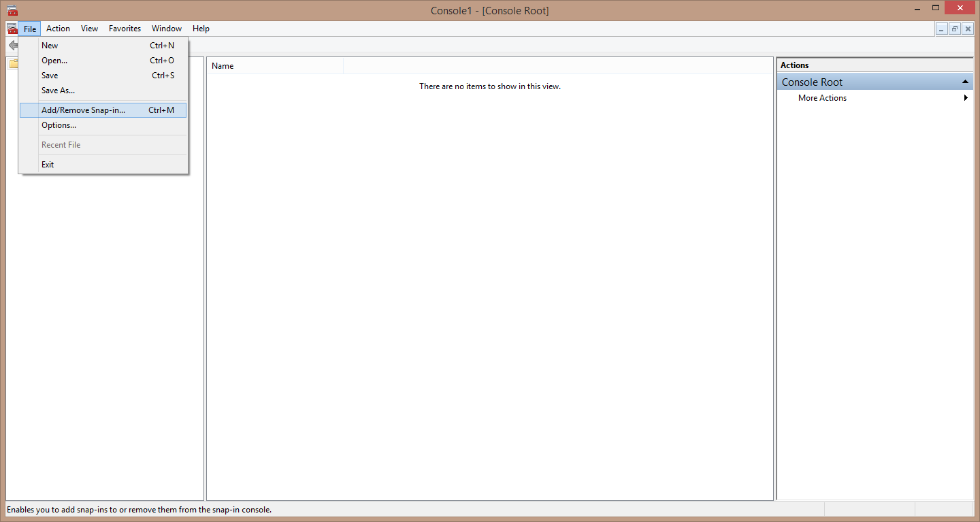
Task: Expand the More Actions submenu arrow
Action: [966, 98]
